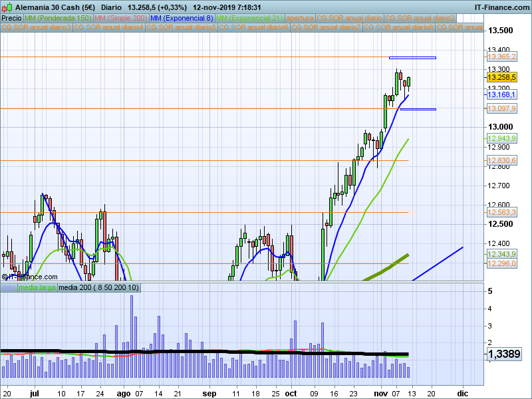Image resolution: width=532 pixels, height=399 pixels.
Task: Click the current price tag 13.258,5
Action: tap(502, 77)
